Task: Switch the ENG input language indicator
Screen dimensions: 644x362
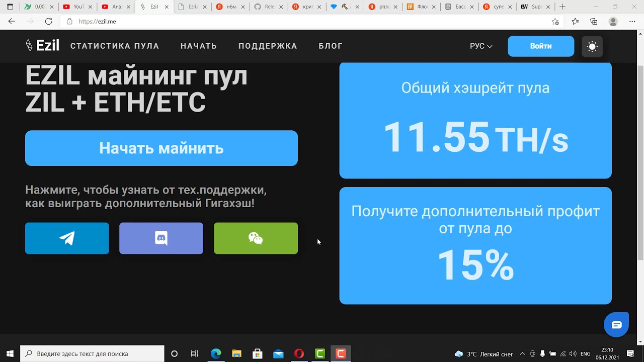Action: (x=586, y=354)
